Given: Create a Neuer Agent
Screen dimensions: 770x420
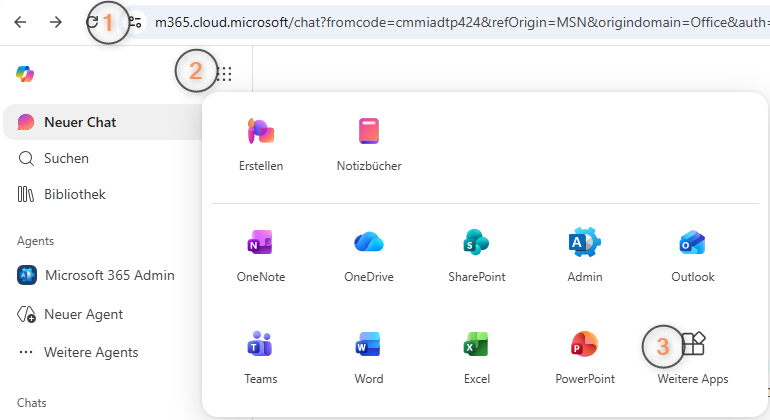Looking at the screenshot, I should 70,314.
